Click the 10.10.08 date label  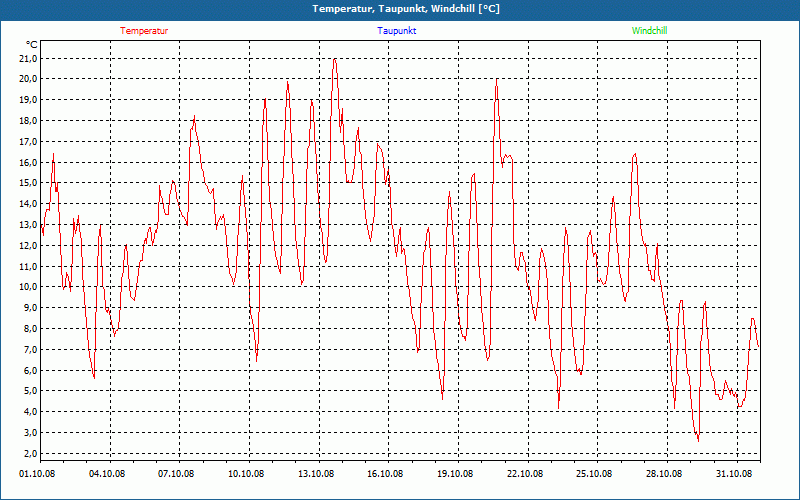(246, 473)
